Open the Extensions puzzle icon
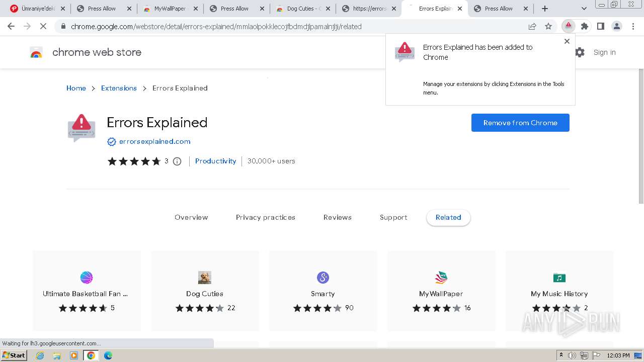644x362 pixels. coord(585,26)
